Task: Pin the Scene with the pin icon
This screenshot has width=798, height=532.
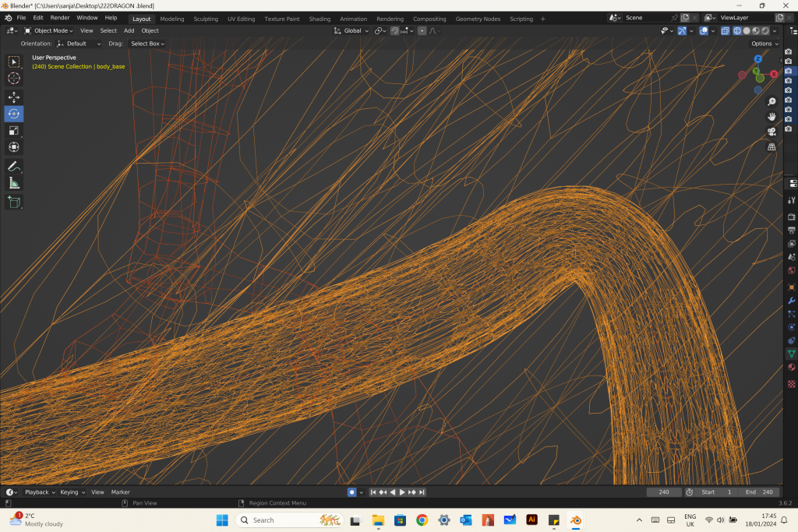Action: [x=674, y=18]
